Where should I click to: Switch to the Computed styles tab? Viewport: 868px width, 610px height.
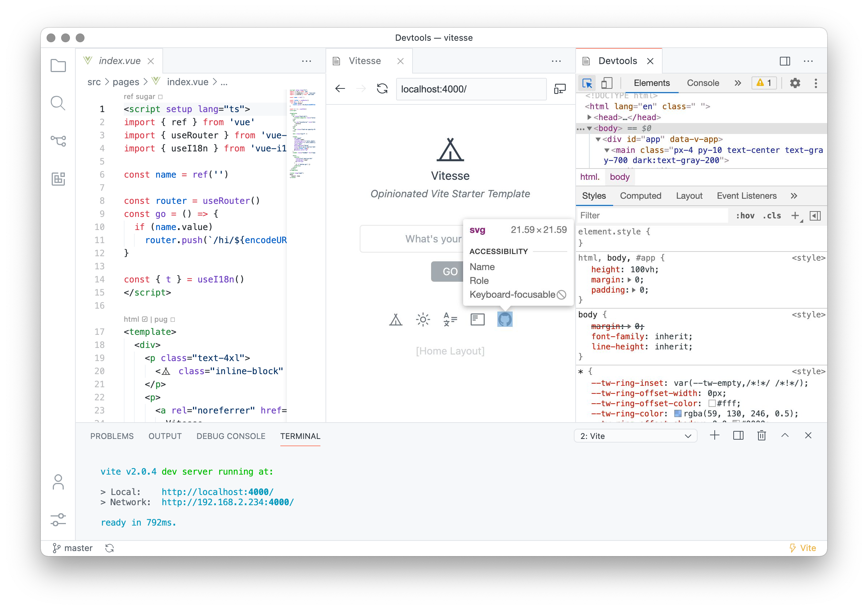click(x=639, y=196)
